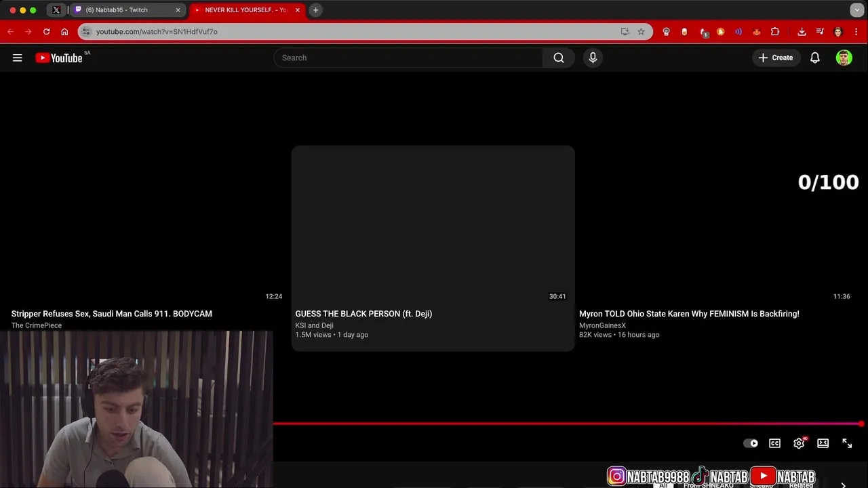
Task: Bookmark this page with star icon
Action: pyautogui.click(x=641, y=32)
